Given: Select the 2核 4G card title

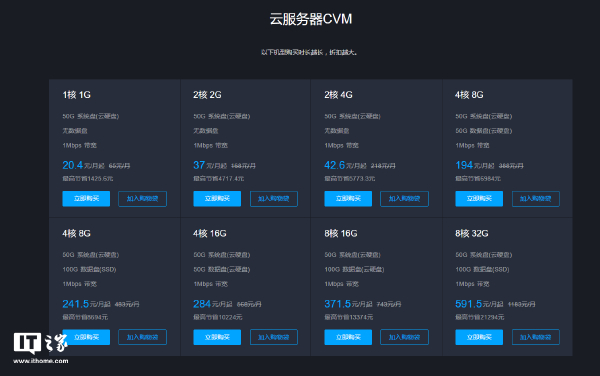Looking at the screenshot, I should pos(338,94).
